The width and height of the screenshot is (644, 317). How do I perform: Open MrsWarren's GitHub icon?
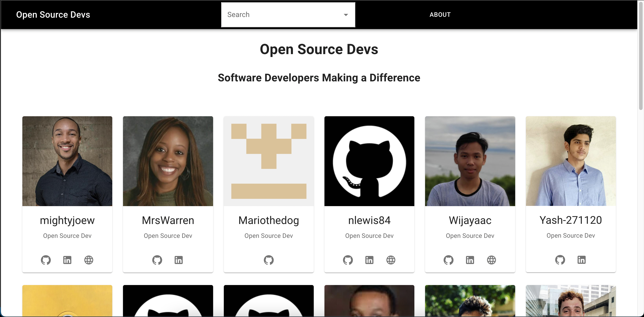[157, 260]
